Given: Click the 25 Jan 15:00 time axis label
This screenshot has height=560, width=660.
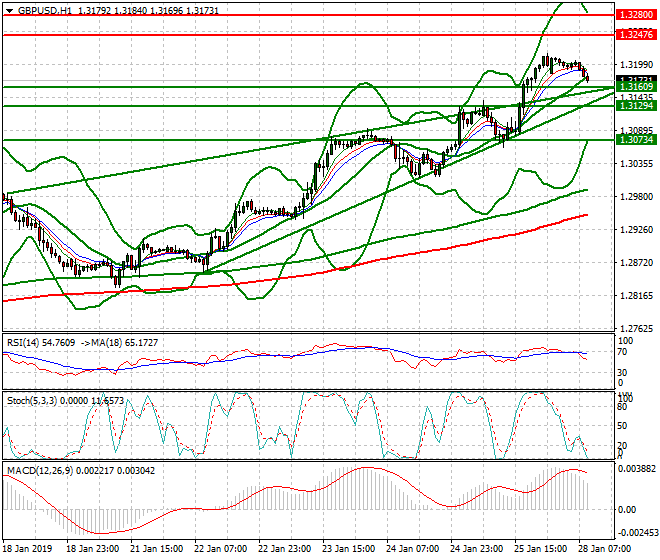Looking at the screenshot, I should coord(540,549).
